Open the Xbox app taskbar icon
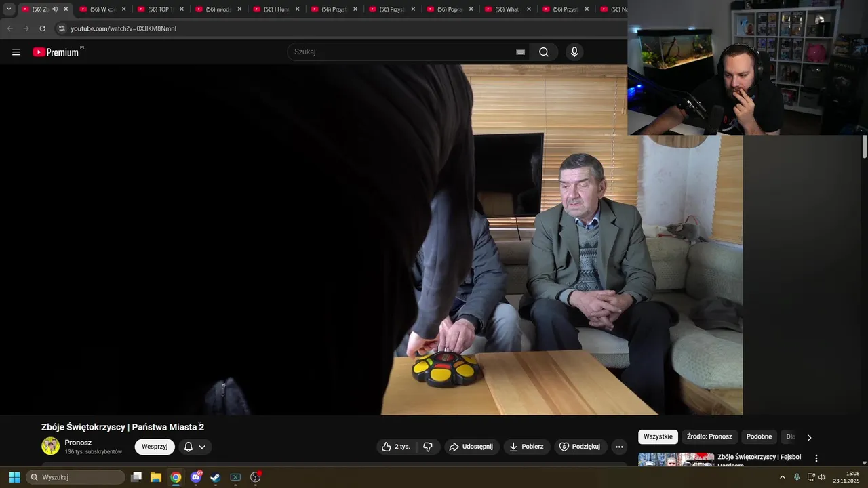Screen dimensions: 868x488 [x=235, y=477]
